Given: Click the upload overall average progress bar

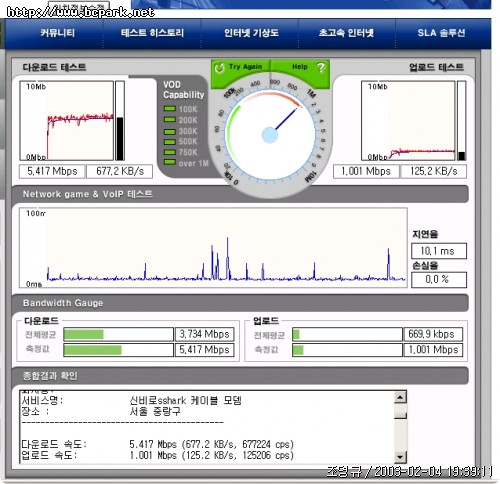Looking at the screenshot, I should coord(347,334).
